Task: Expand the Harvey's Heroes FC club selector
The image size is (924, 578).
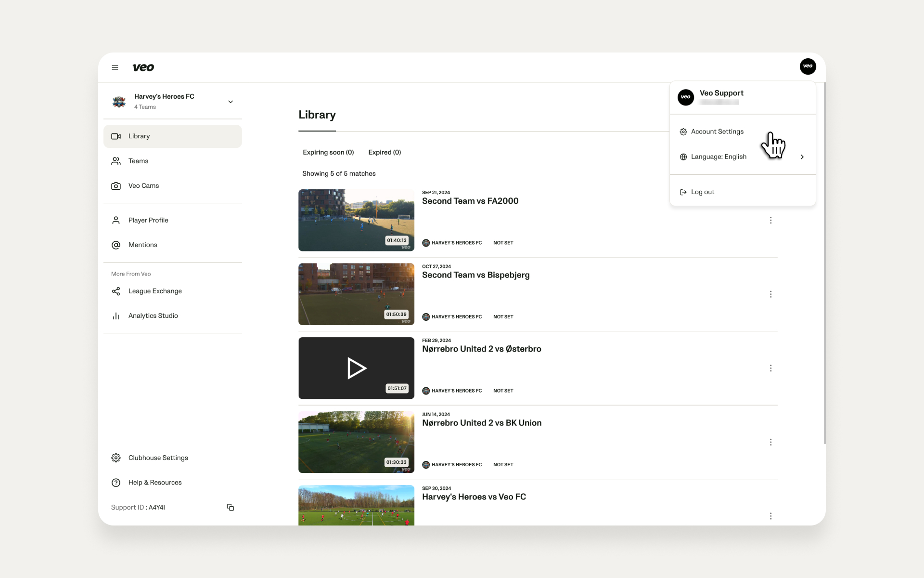Action: (231, 102)
